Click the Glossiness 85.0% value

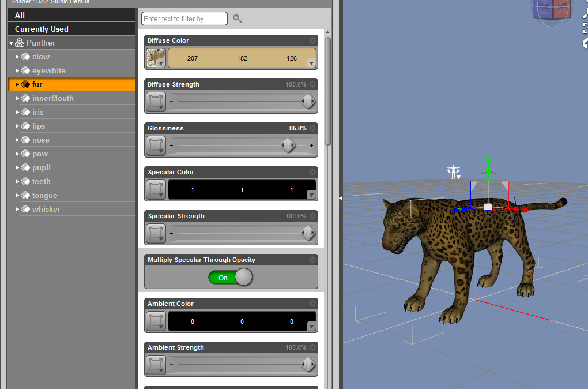pyautogui.click(x=298, y=128)
